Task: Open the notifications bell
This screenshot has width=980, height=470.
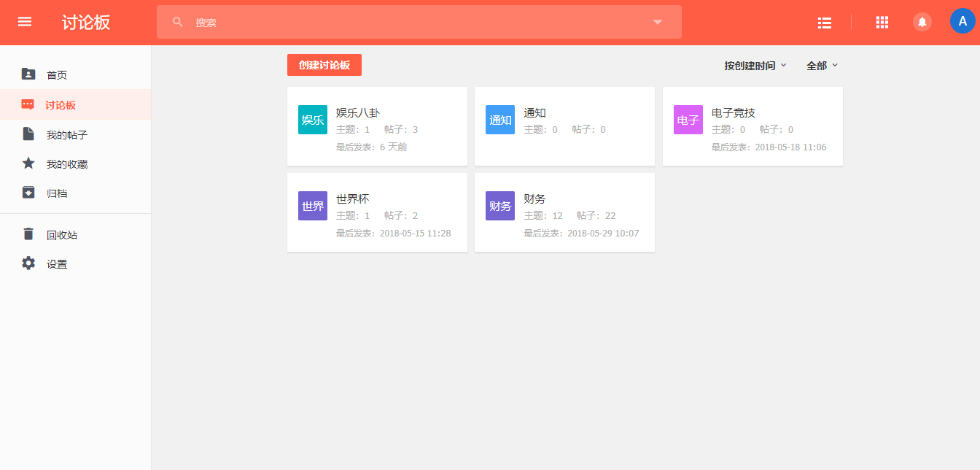Action: [x=922, y=22]
